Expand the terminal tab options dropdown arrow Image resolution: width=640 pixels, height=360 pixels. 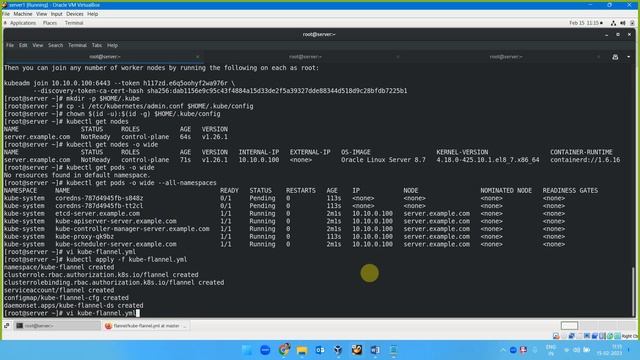[628, 57]
